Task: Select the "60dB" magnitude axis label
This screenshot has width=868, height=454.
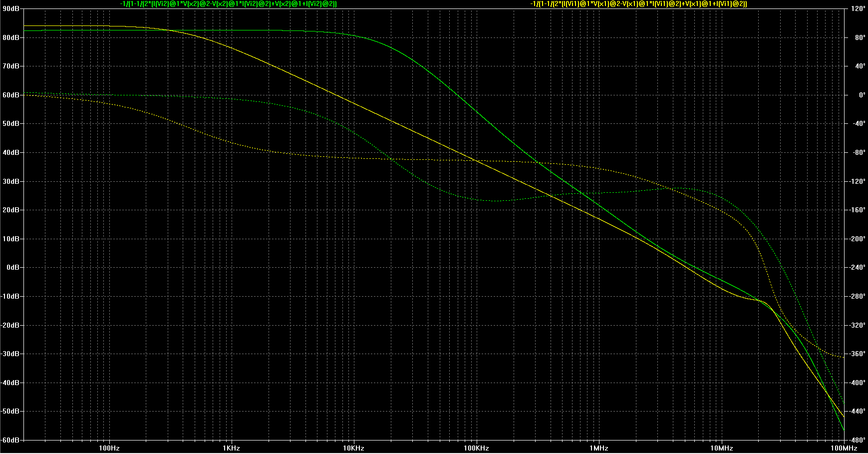Action: (10, 95)
